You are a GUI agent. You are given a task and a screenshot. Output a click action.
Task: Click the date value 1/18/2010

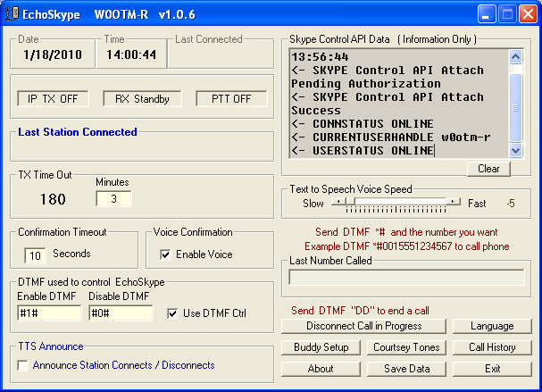[53, 54]
